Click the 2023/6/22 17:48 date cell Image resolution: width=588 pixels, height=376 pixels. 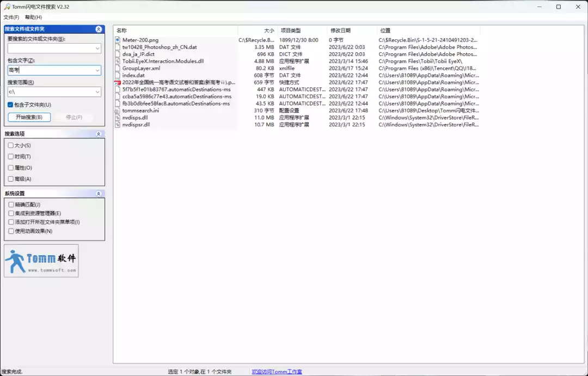pyautogui.click(x=348, y=110)
